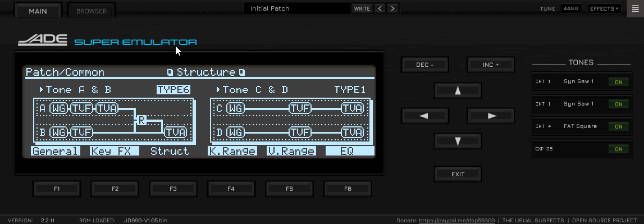Go to next patch with right chevron
The width and height of the screenshot is (644, 224).
pos(392,8)
